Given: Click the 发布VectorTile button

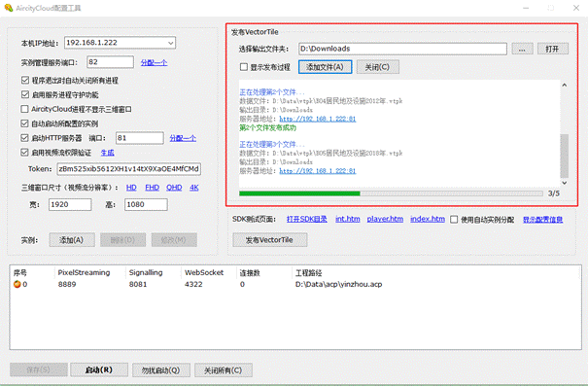Looking at the screenshot, I should pos(269,240).
